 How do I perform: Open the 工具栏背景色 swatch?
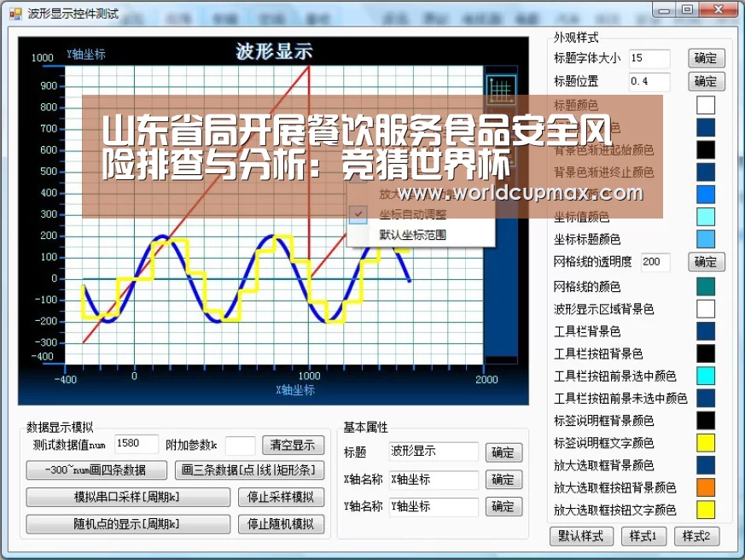tap(706, 331)
